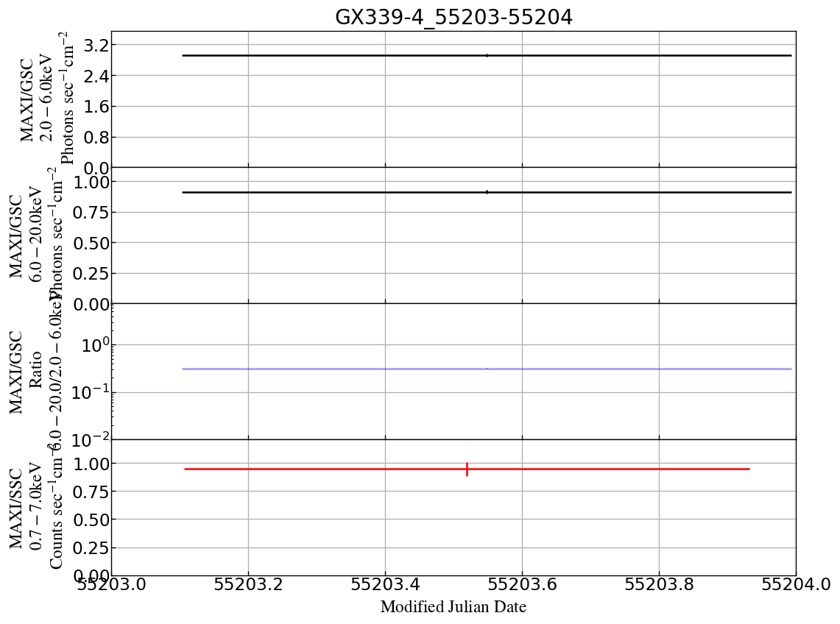Click the MAXI/GSC Ratio y-axis label

point(36,372)
